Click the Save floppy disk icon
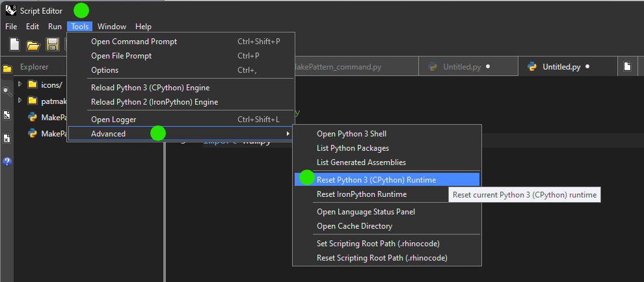This screenshot has width=644, height=282. pos(52,45)
